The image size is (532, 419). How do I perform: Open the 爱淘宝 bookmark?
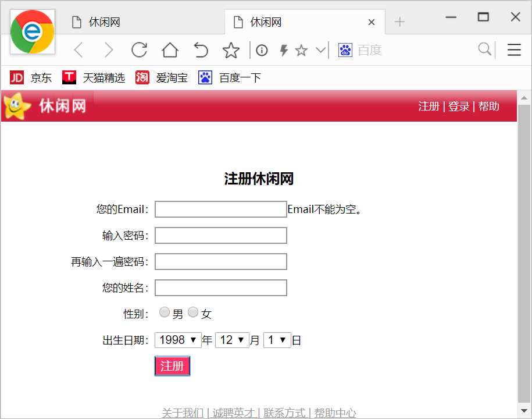click(x=162, y=78)
